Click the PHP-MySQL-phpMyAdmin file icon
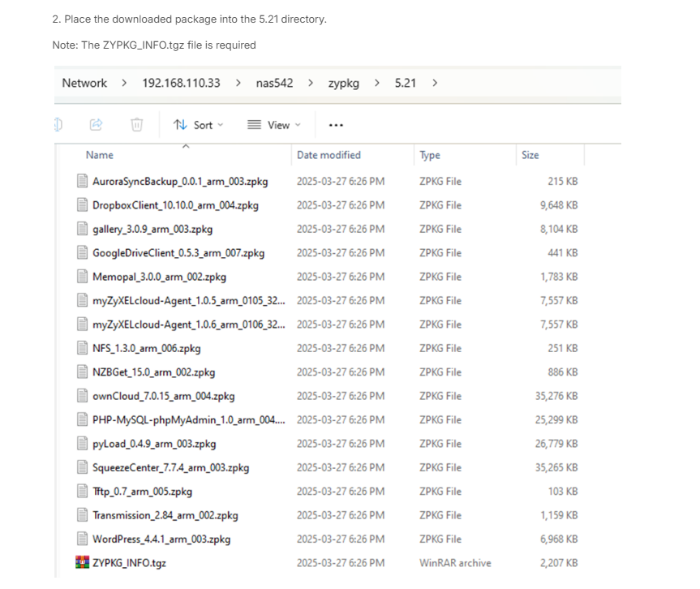Image resolution: width=700 pixels, height=589 pixels. click(x=82, y=419)
